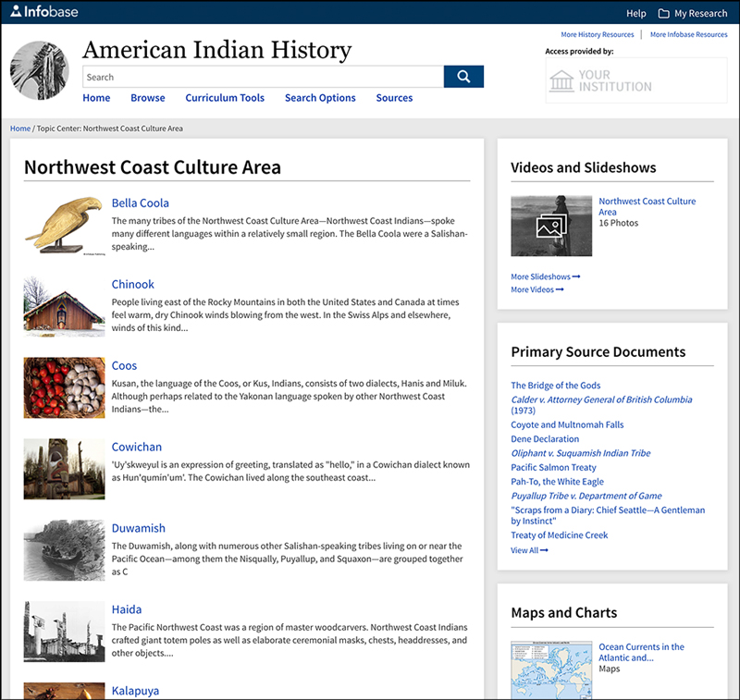The image size is (740, 700).
Task: Open The Bridge of the Gods document
Action: pos(556,386)
